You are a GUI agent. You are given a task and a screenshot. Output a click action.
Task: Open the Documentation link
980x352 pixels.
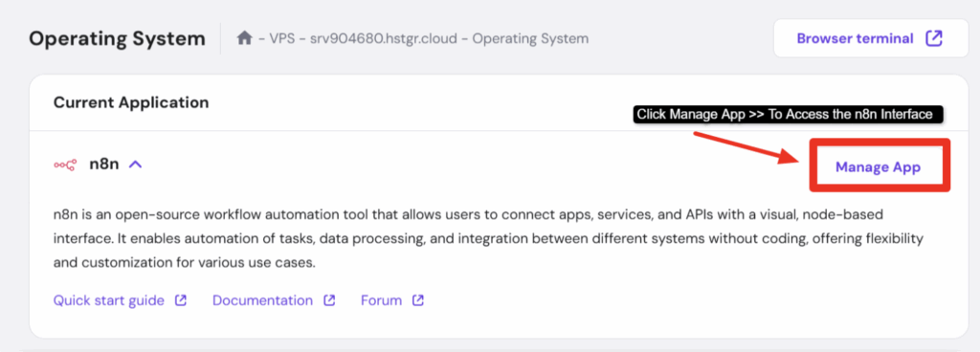[262, 300]
